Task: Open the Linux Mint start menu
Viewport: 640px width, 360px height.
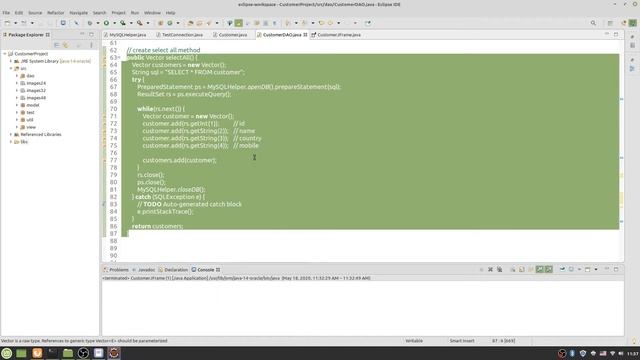Action: pyautogui.click(x=7, y=353)
